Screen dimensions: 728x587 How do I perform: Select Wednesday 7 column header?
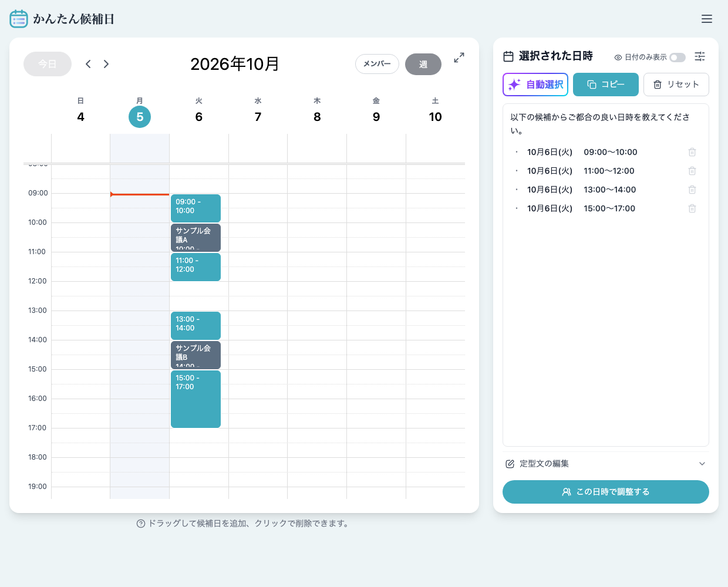[x=258, y=110]
